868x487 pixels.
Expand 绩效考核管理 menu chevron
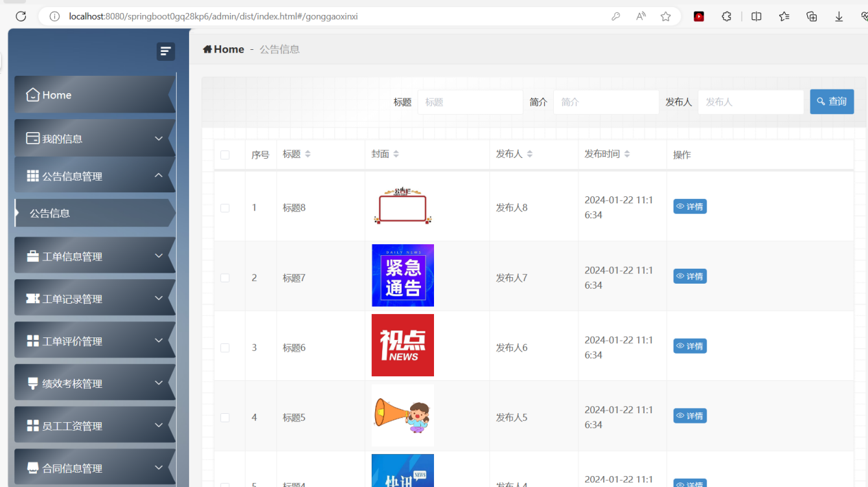[x=159, y=383]
